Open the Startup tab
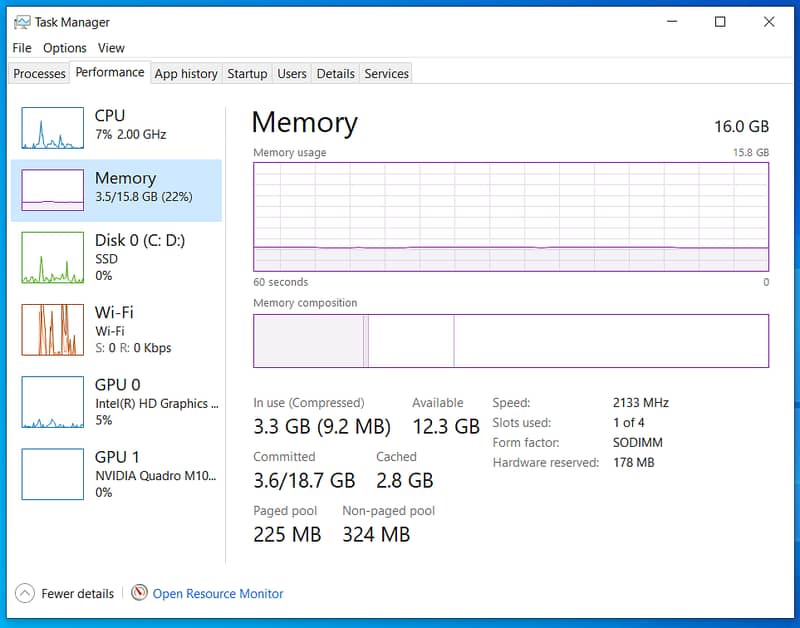Image resolution: width=800 pixels, height=628 pixels. pos(247,73)
